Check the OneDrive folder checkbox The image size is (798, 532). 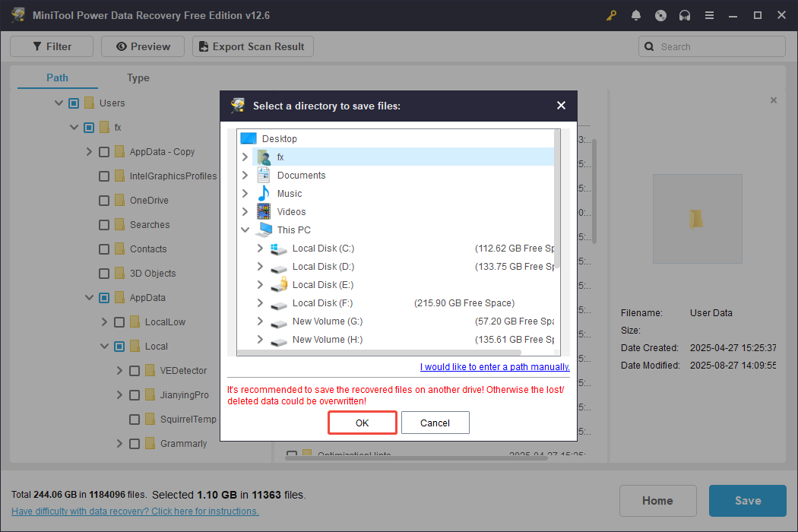point(104,200)
